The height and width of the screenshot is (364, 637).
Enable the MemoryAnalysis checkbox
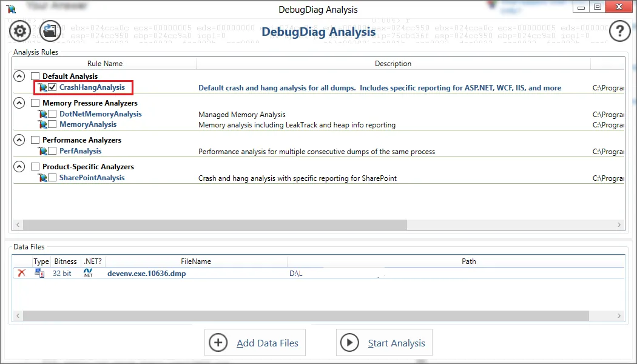point(52,124)
